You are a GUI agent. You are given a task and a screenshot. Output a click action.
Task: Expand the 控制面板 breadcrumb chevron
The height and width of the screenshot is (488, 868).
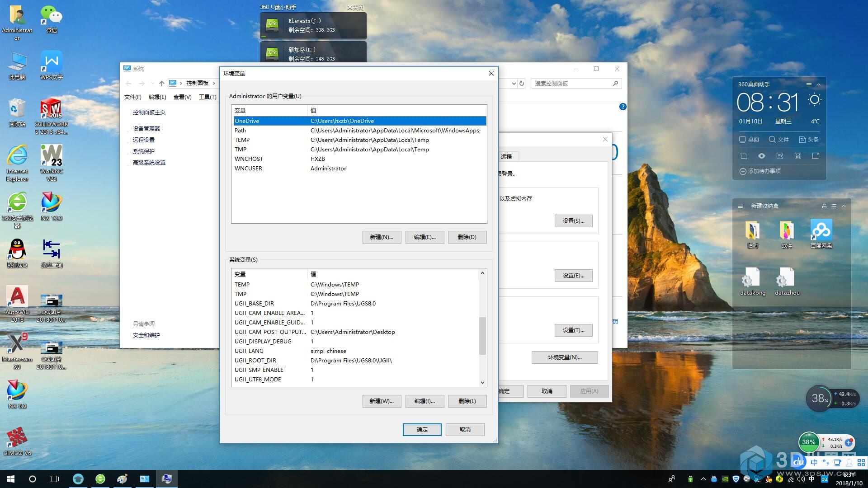pos(214,83)
